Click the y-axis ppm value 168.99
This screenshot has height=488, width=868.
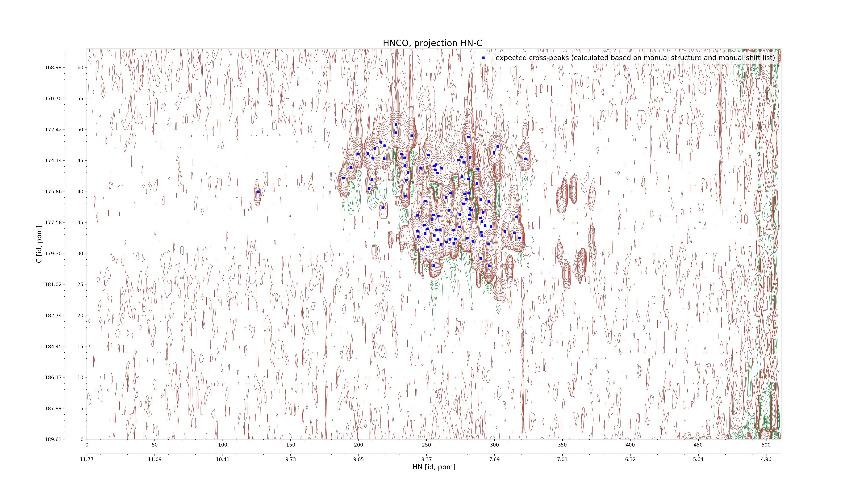click(53, 67)
